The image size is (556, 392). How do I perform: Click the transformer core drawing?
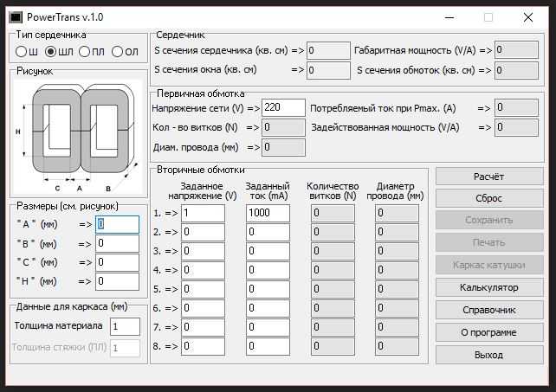(79, 138)
